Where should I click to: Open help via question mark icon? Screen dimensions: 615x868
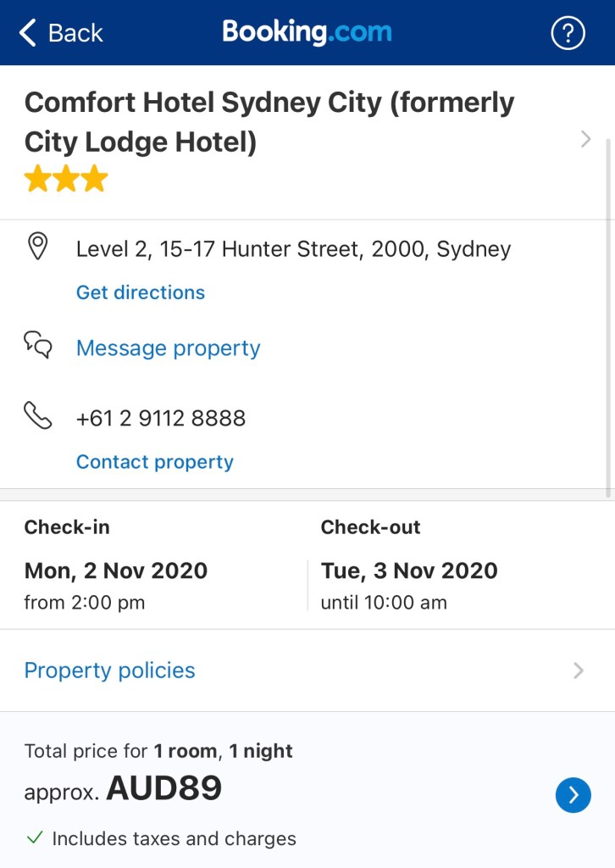[568, 33]
